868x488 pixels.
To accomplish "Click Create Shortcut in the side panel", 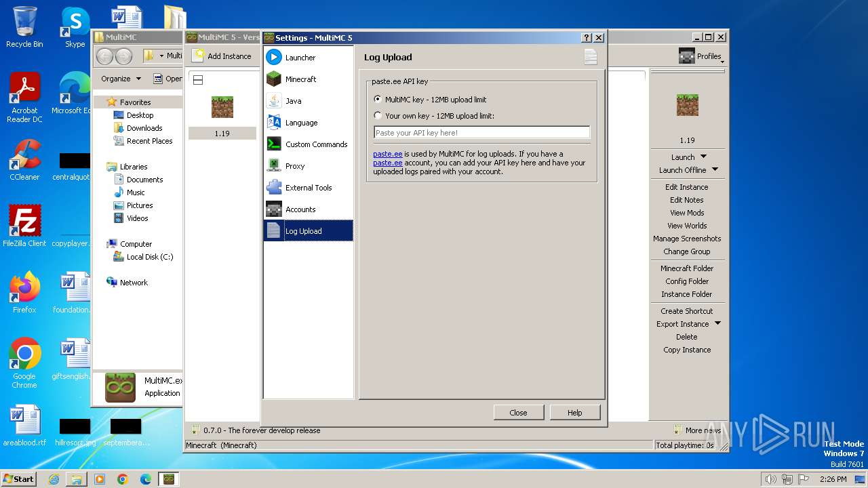I will [x=686, y=311].
